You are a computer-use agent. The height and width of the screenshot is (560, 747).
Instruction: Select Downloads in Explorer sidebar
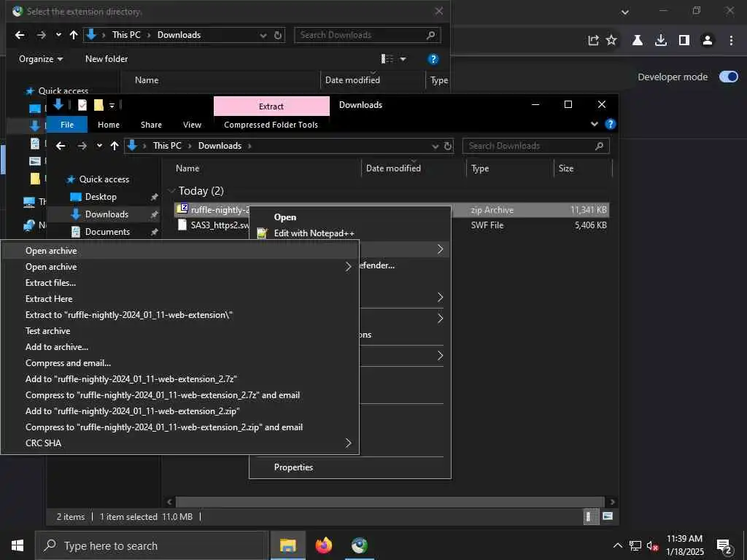(x=107, y=214)
